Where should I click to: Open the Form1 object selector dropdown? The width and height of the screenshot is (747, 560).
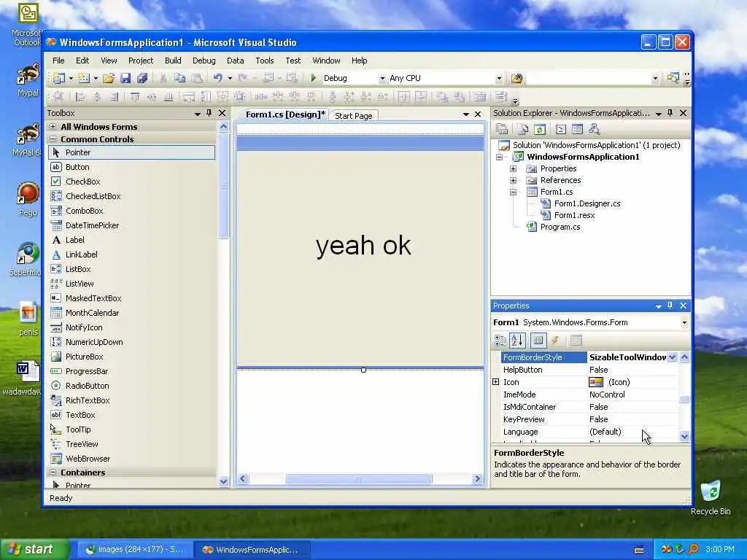point(684,322)
